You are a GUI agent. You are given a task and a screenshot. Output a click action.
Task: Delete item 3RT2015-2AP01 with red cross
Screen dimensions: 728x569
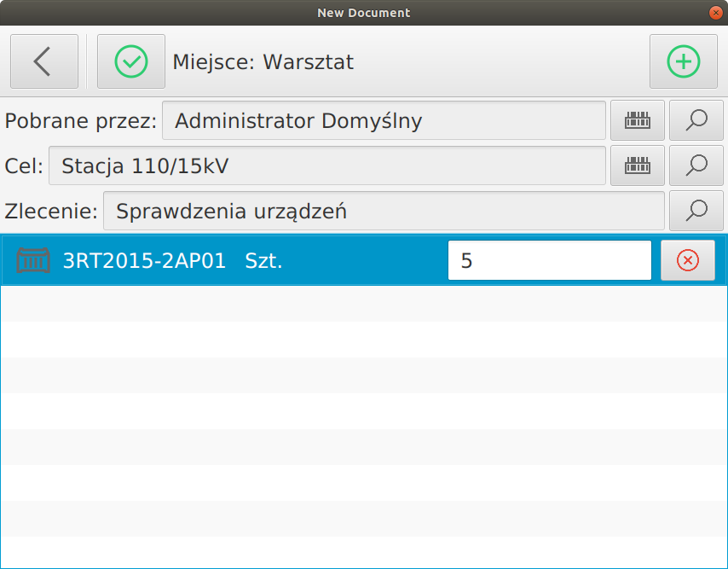[688, 259]
